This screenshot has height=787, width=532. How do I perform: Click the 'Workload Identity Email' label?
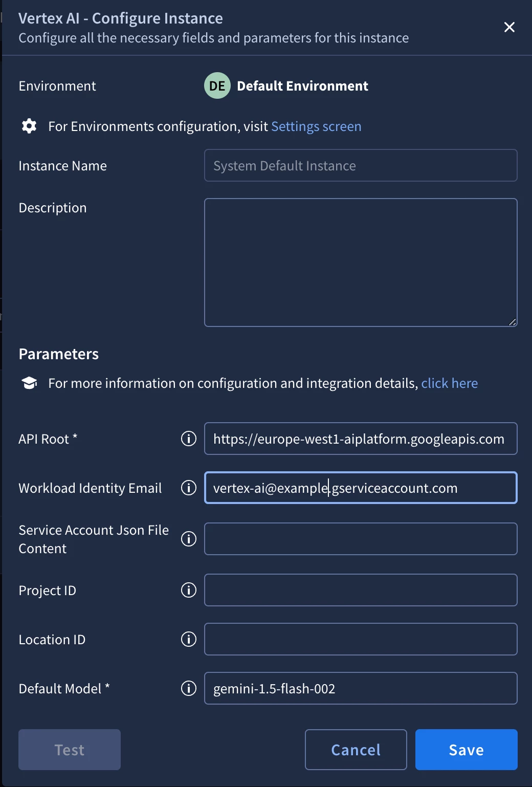[x=90, y=488]
